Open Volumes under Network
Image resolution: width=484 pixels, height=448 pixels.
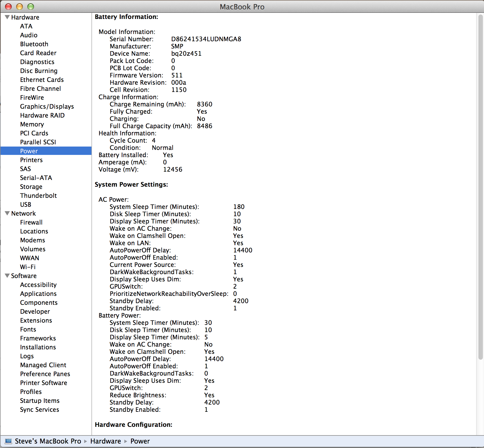coord(33,249)
